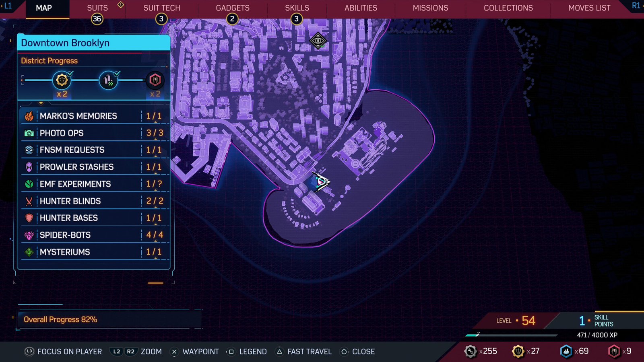Screen dimensions: 644x362
Task: Open the Legend
Action: tap(246, 352)
